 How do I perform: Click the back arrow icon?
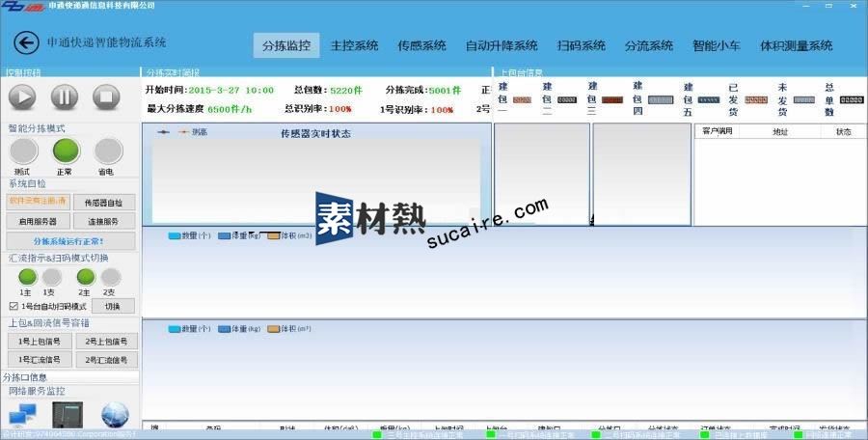pyautogui.click(x=26, y=43)
